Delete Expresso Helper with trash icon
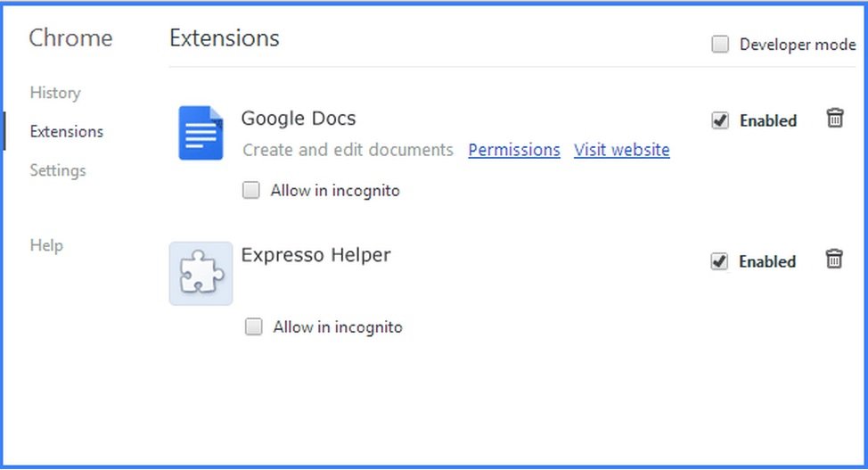The height and width of the screenshot is (470, 868). coord(834,259)
